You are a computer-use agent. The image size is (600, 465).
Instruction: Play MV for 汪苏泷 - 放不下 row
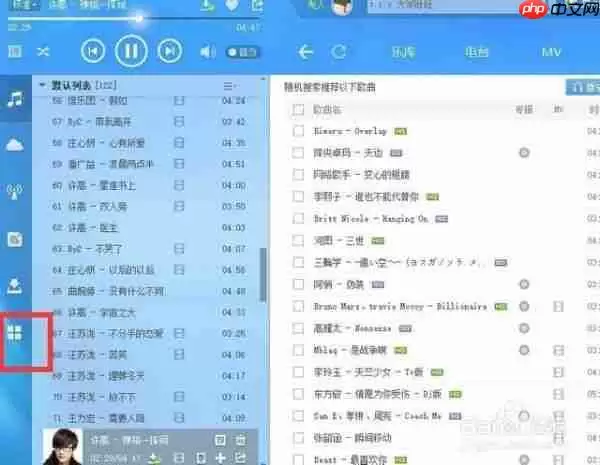pyautogui.click(x=179, y=396)
